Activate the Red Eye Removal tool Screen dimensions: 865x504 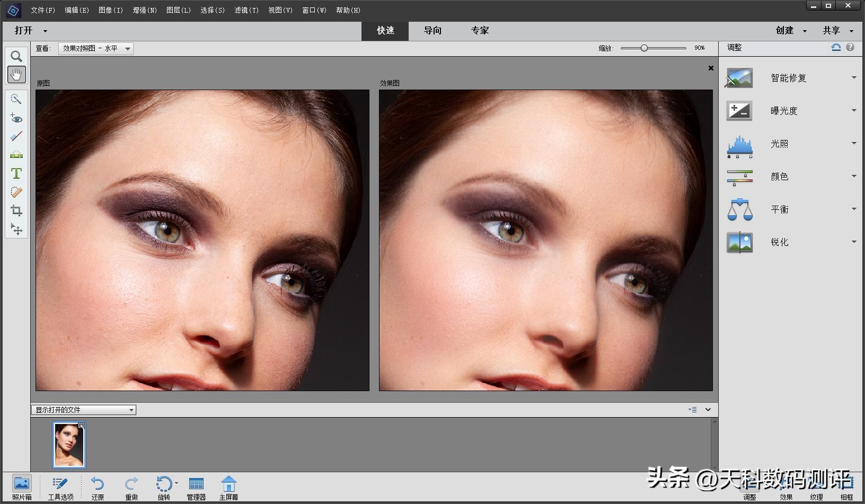click(x=16, y=118)
